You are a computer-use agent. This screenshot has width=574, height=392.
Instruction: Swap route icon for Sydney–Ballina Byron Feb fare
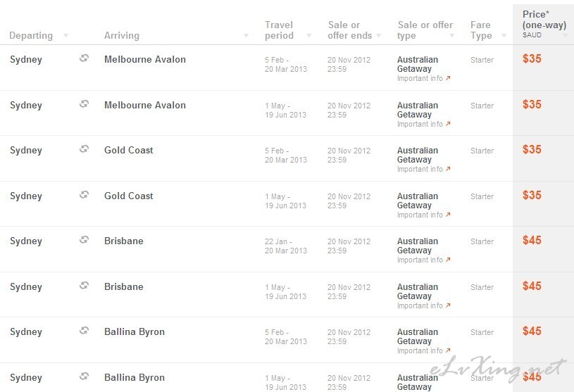[85, 330]
